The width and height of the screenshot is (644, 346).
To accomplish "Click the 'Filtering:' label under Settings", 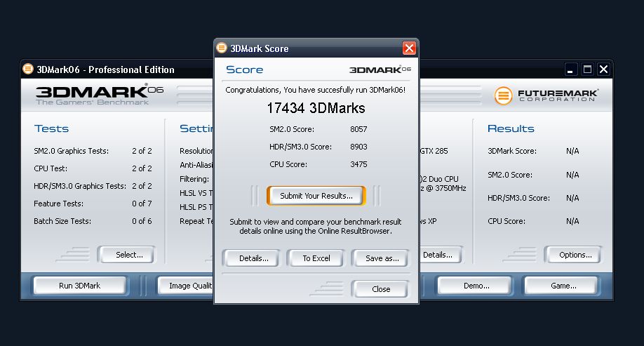I will pos(194,179).
